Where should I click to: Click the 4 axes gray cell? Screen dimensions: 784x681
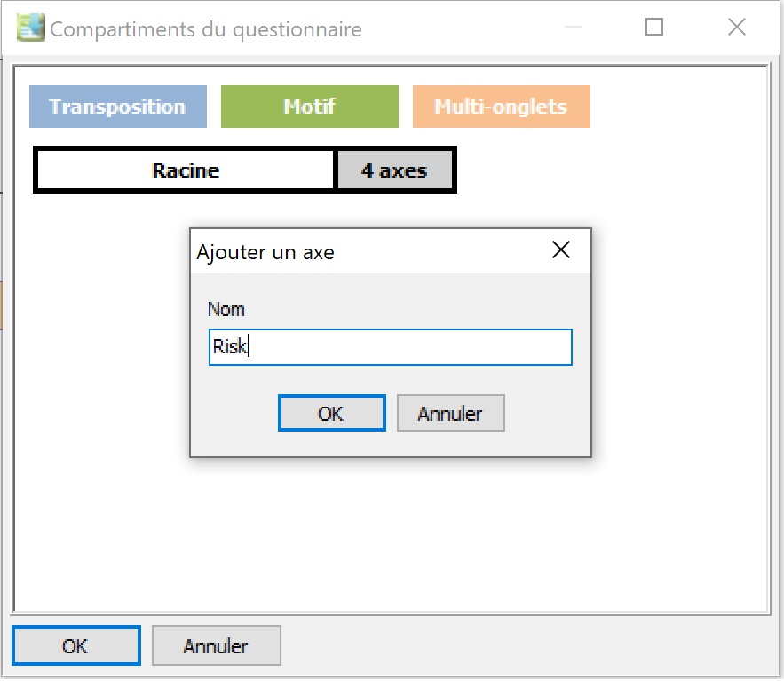[394, 170]
